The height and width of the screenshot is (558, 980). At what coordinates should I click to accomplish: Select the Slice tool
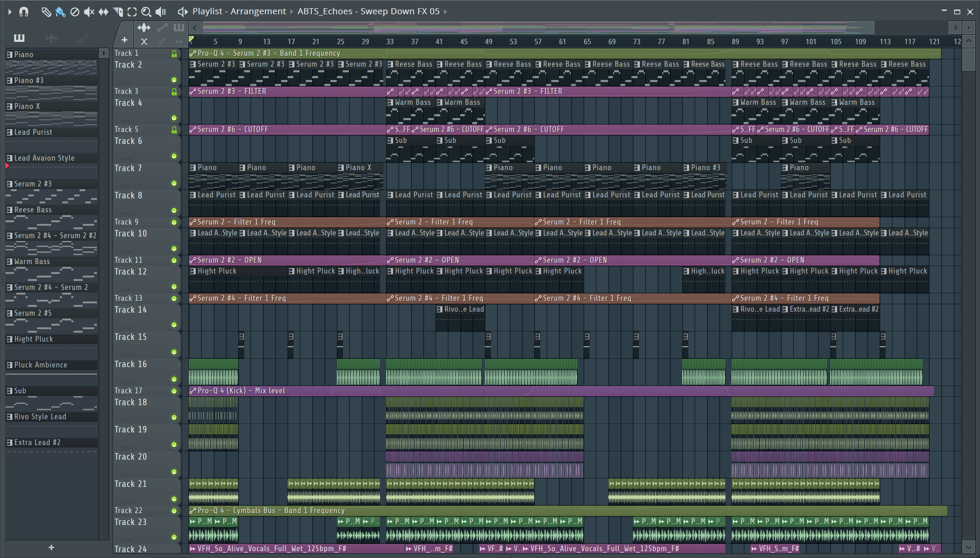pos(118,12)
